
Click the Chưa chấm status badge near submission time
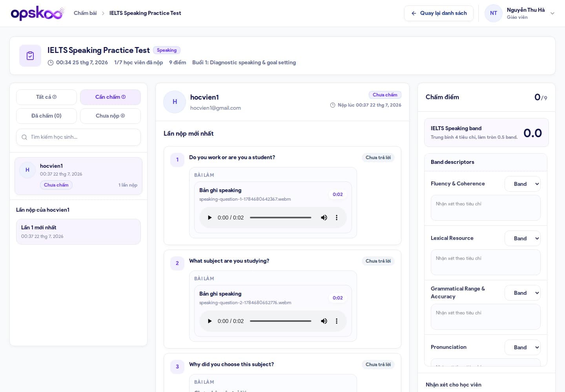coord(385,95)
